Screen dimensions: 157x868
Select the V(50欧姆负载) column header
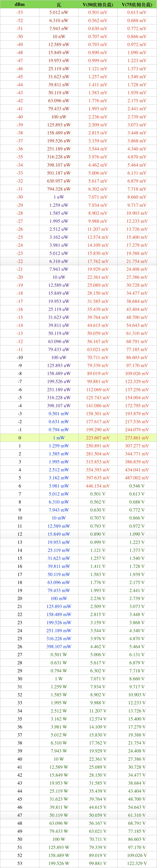point(98,5)
